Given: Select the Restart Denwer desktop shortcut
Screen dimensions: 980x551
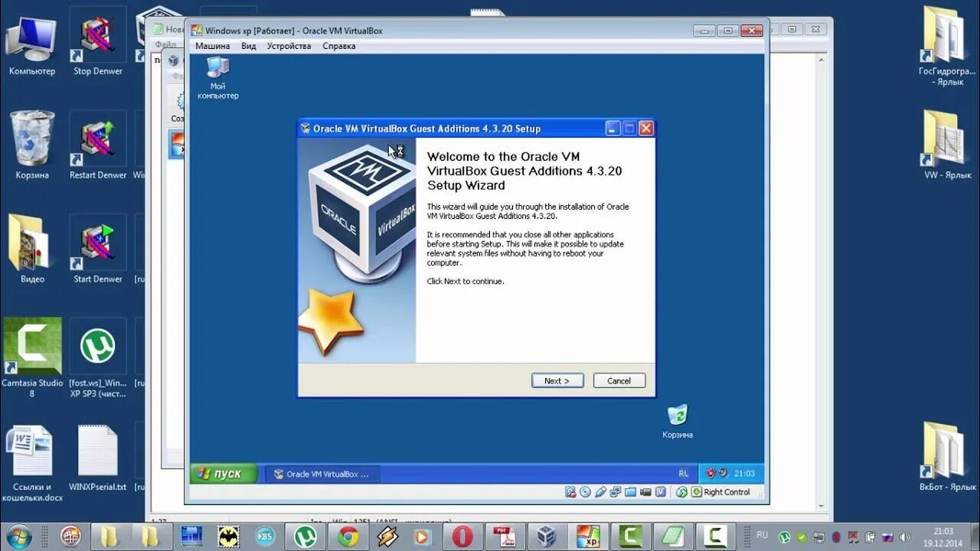Looking at the screenshot, I should (x=98, y=147).
